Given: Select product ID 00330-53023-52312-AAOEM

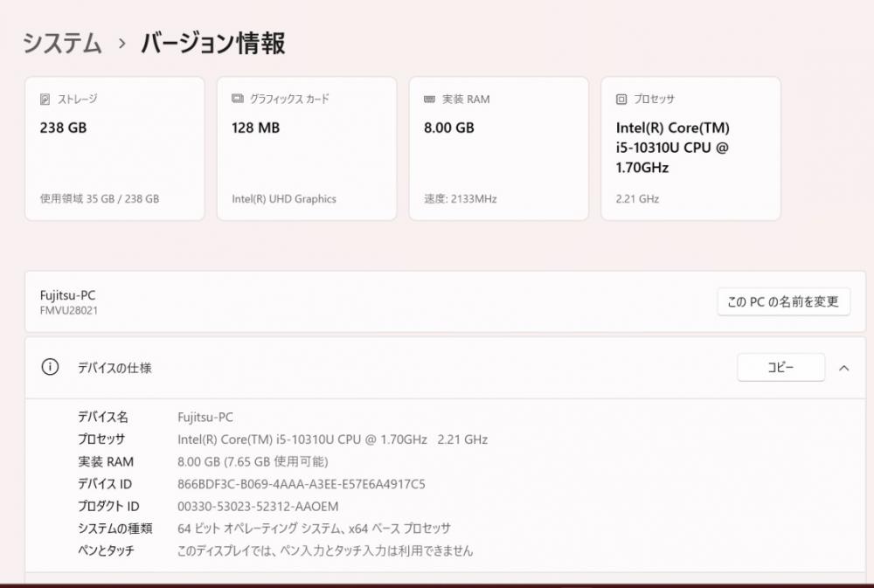Looking at the screenshot, I should 258,506.
